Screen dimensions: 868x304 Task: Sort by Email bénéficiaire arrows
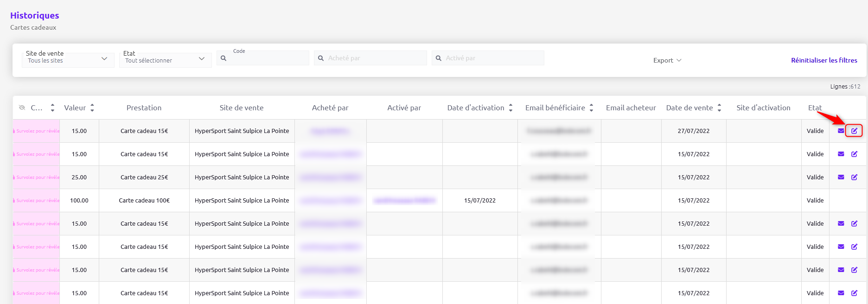[x=591, y=108]
